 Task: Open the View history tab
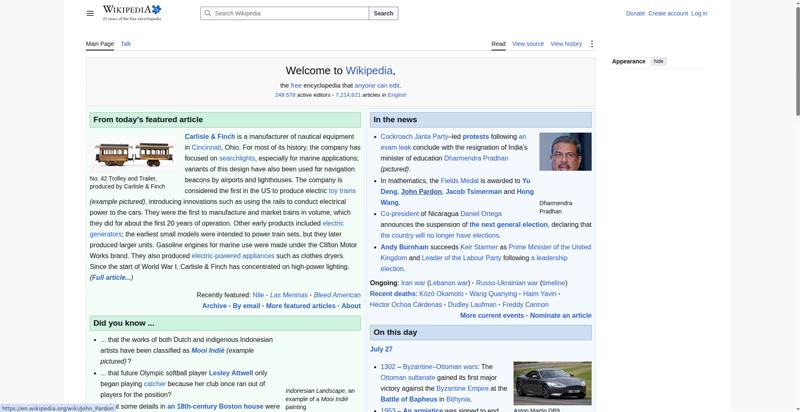(x=566, y=44)
